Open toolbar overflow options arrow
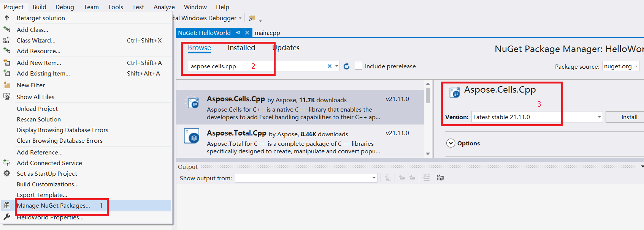The height and width of the screenshot is (230, 644). (260, 20)
